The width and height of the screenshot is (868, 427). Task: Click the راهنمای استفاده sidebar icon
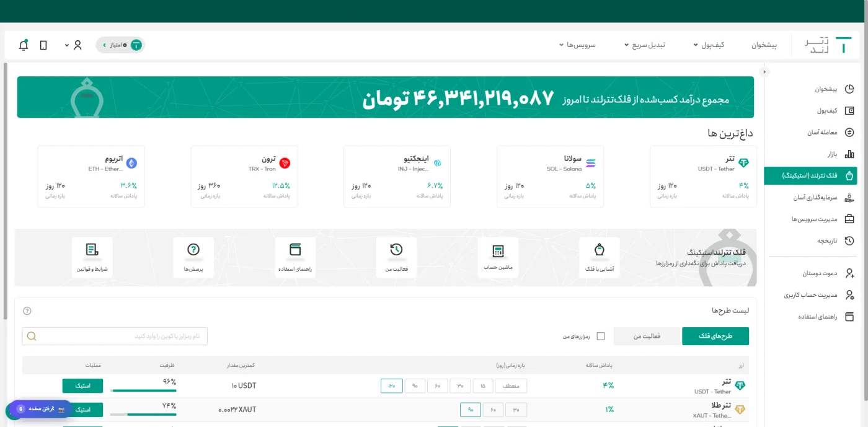849,317
